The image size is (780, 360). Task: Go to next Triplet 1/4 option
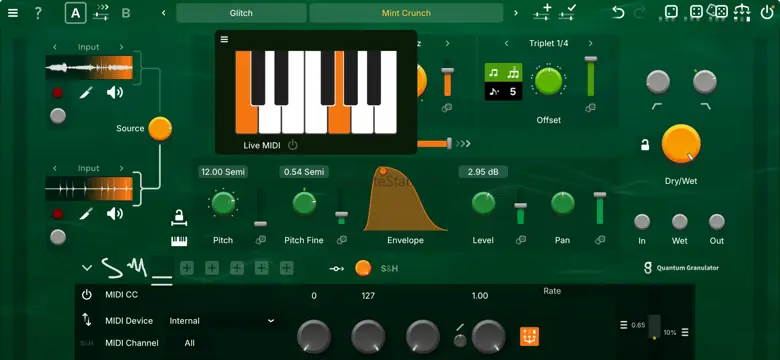point(590,43)
